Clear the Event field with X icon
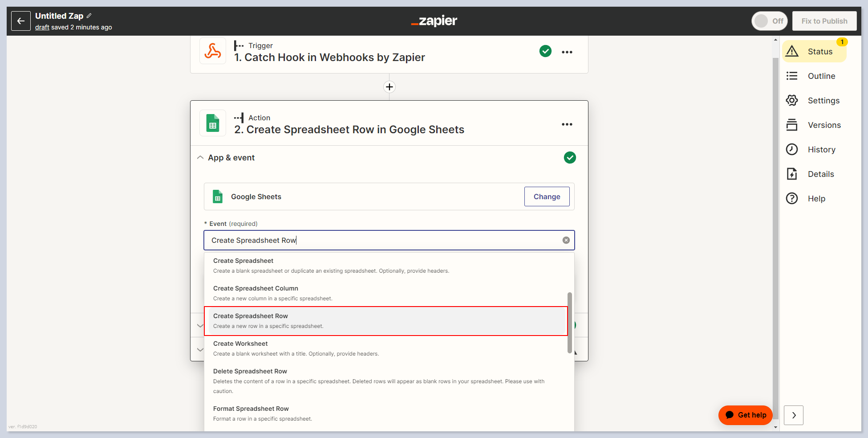868x438 pixels. 566,240
